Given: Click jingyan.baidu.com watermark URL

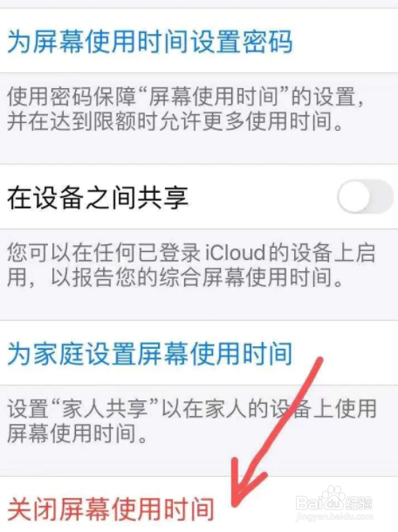Looking at the screenshot, I should point(335,517).
